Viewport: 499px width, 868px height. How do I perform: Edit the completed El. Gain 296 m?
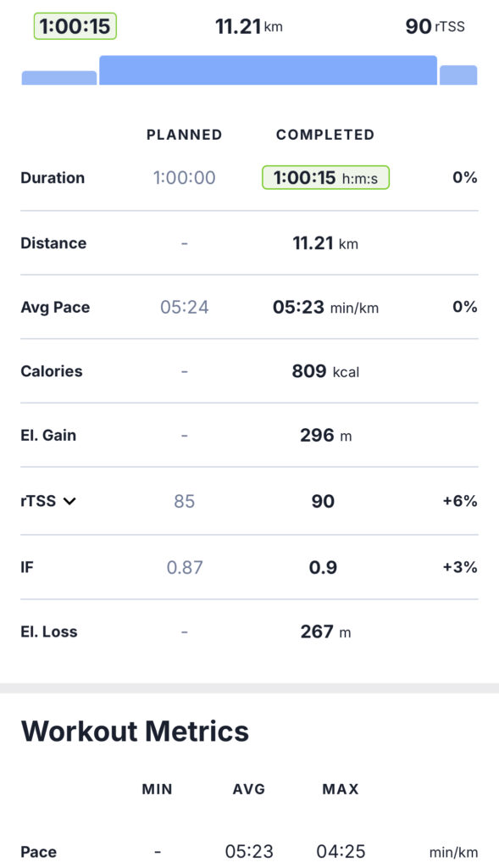pyautogui.click(x=325, y=436)
